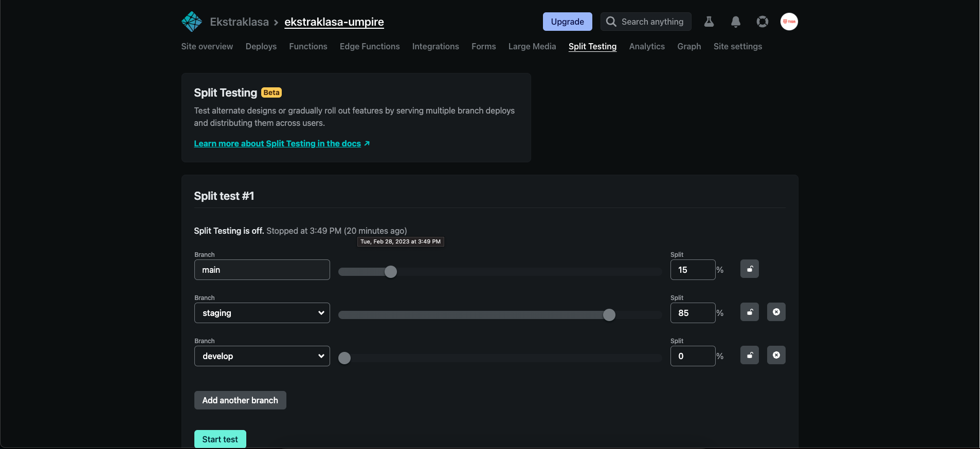The height and width of the screenshot is (449, 980).
Task: Click the main branch slider handle
Action: 391,272
